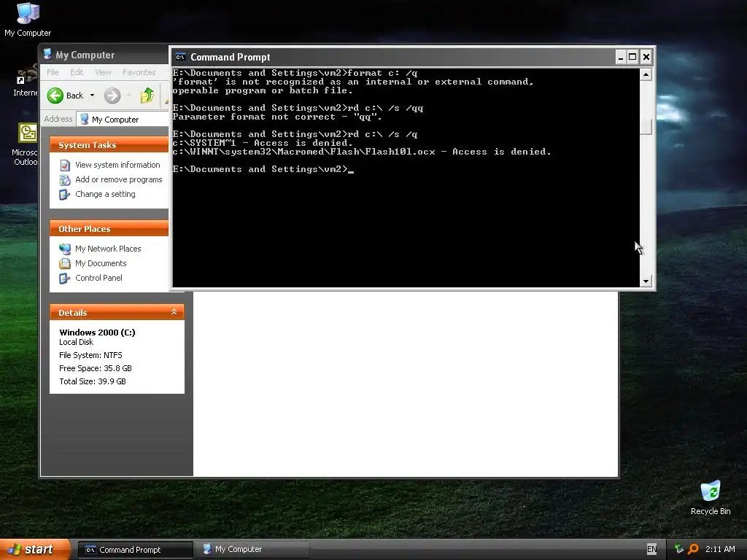Open the Internet Explorer desktop shortcut
The height and width of the screenshot is (560, 747).
click(x=26, y=81)
